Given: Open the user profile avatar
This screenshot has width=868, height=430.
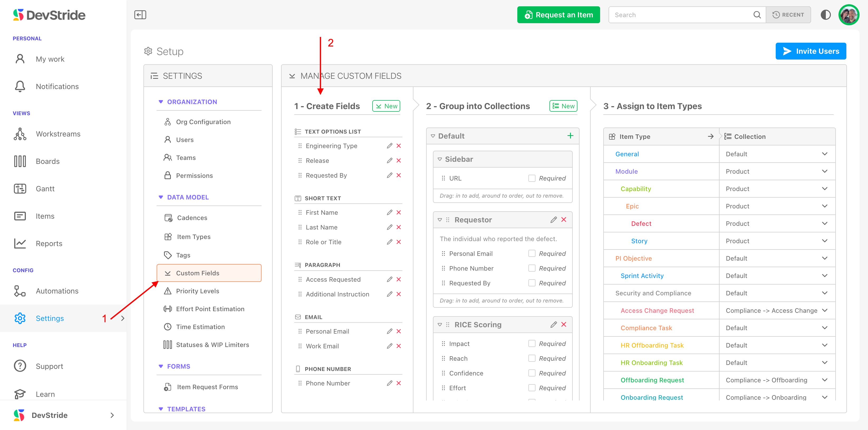Looking at the screenshot, I should point(849,15).
